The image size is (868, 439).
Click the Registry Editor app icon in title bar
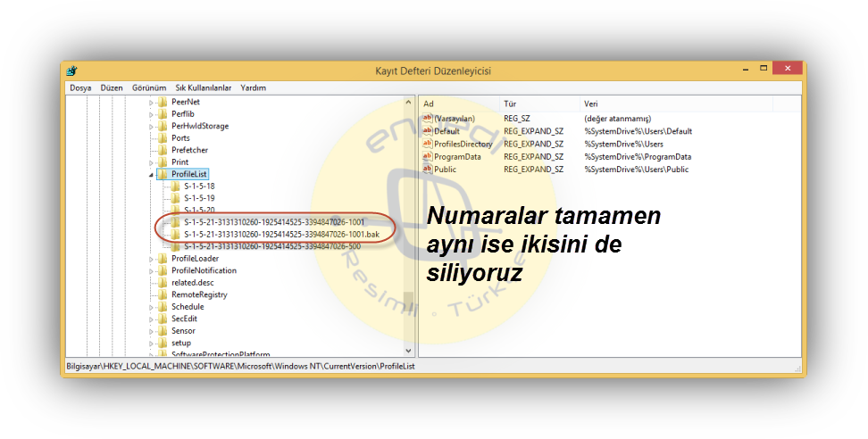(x=71, y=70)
